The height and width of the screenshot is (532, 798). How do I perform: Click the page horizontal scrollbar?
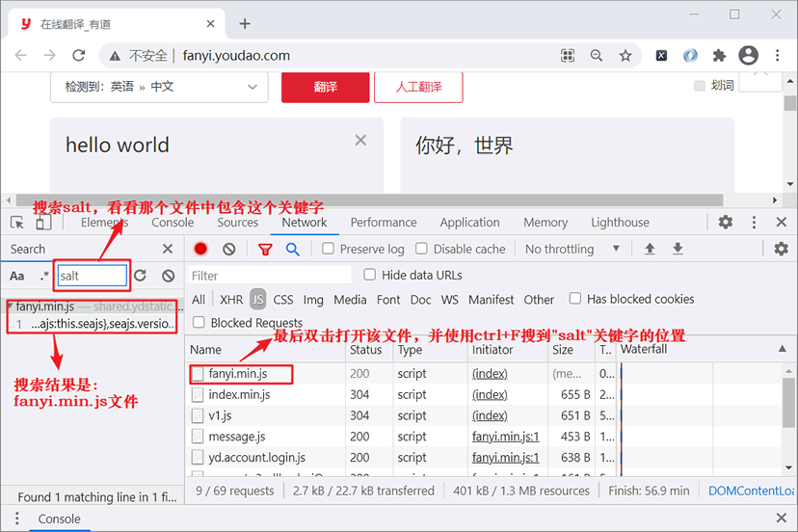tap(369, 199)
